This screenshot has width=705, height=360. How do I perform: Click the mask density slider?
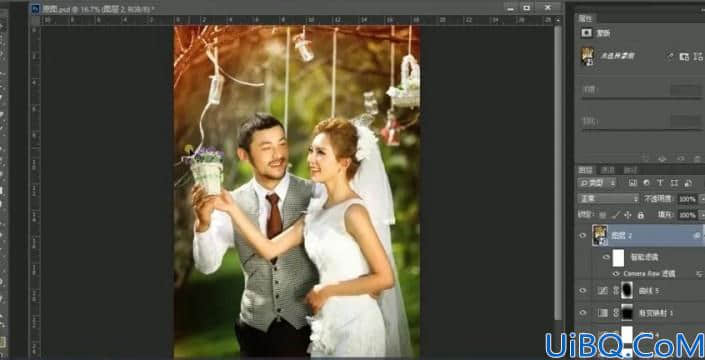click(640, 98)
